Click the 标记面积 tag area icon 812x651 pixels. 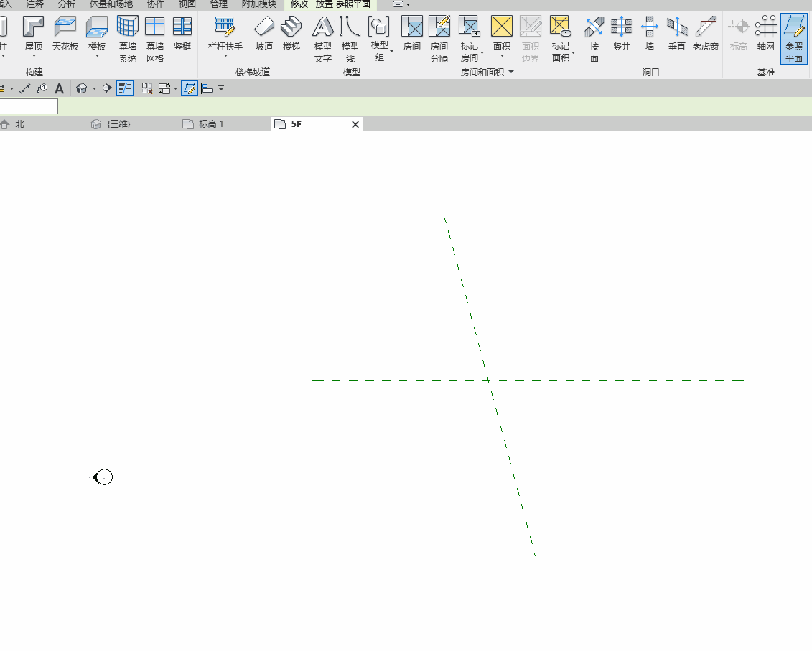[560, 27]
